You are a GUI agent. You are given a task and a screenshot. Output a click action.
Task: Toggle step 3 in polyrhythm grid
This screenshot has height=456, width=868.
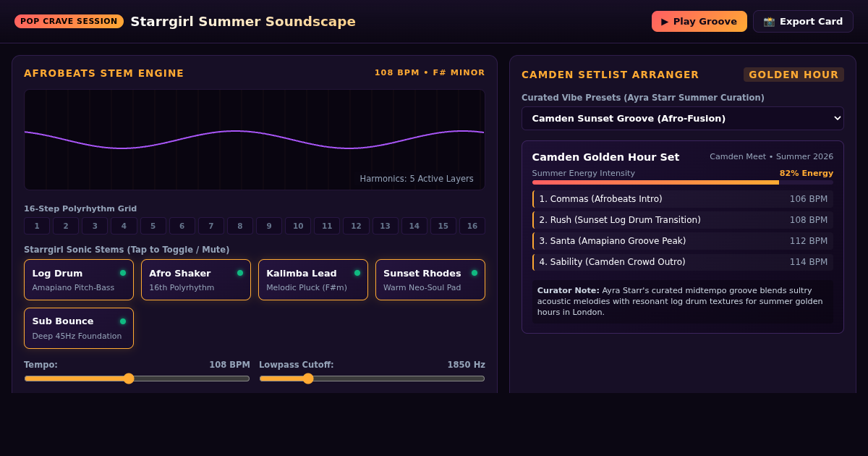click(x=95, y=226)
